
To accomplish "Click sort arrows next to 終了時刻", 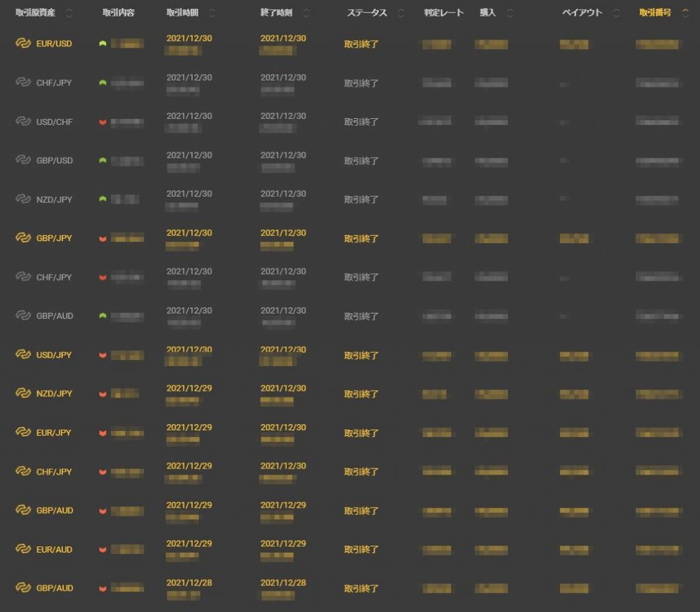I will click(306, 13).
